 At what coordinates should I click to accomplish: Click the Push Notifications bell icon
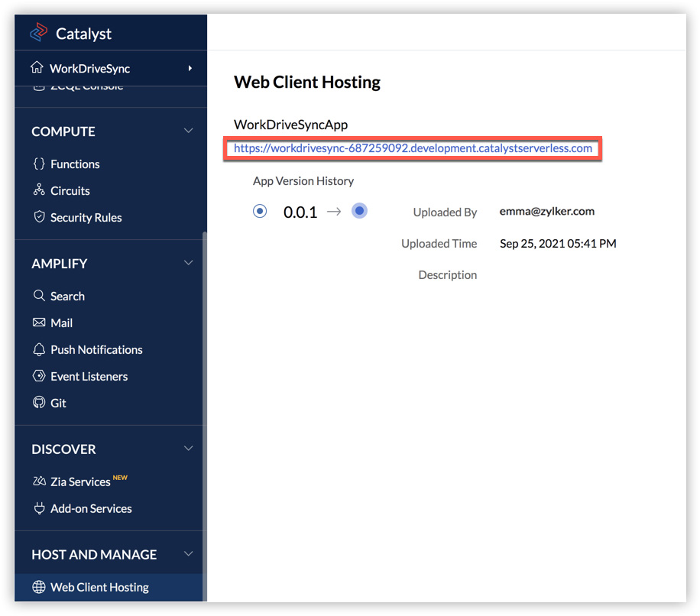point(39,349)
